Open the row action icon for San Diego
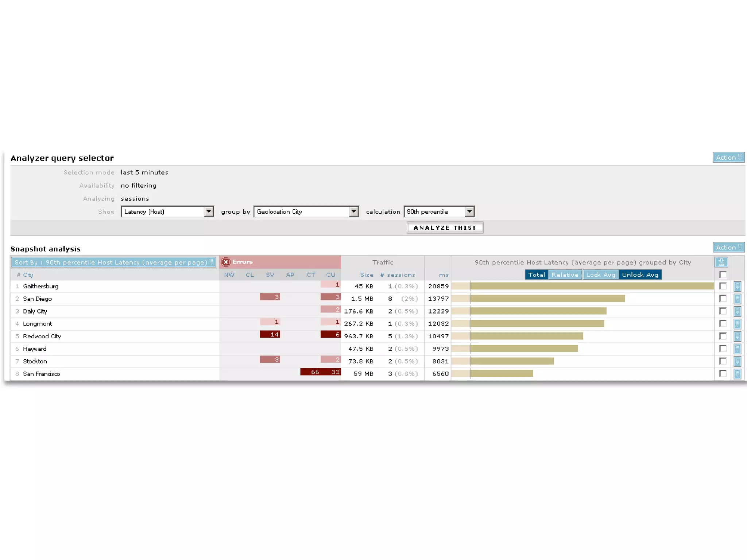Viewport: 747px width, 560px height. [737, 299]
